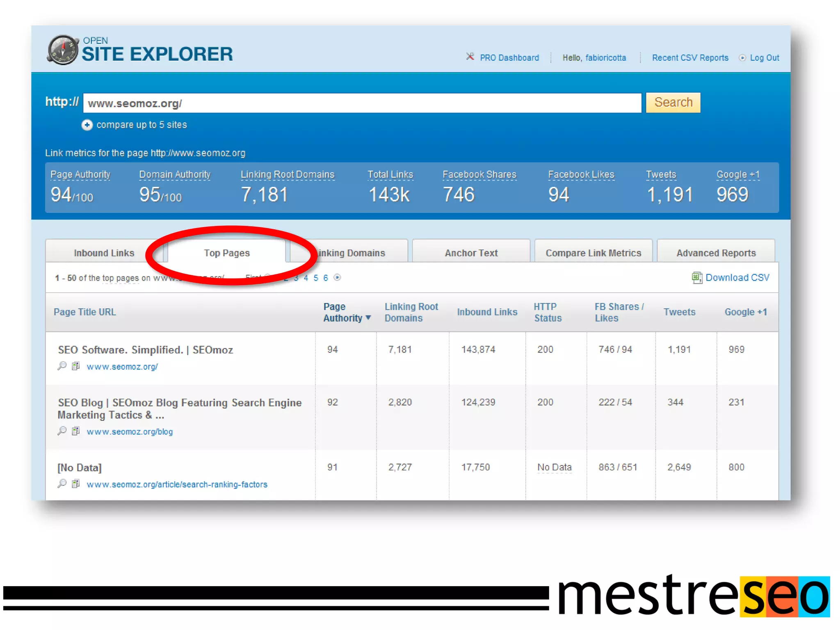Click magnifier icon beside www.seomoz.org/ row
This screenshot has width=840, height=630.
point(62,366)
